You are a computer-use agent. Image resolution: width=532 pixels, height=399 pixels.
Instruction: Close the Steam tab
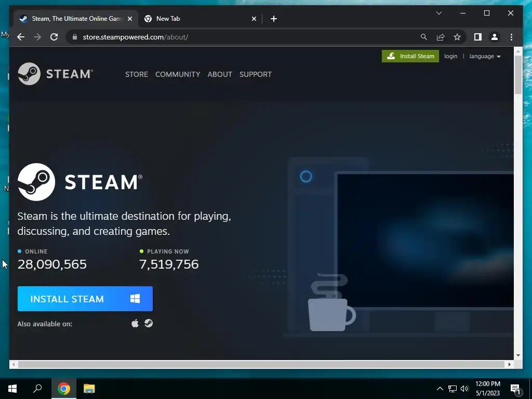point(129,19)
